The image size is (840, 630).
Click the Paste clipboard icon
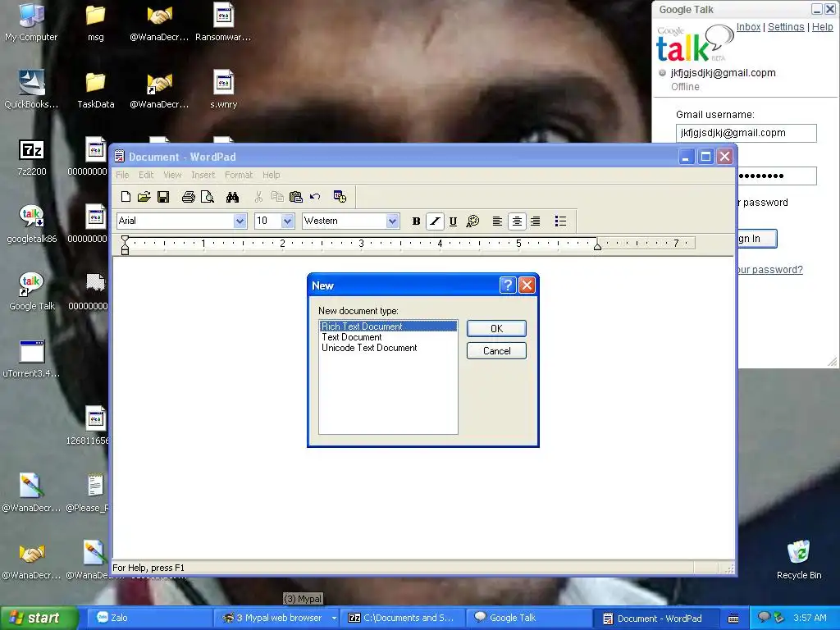tap(295, 197)
